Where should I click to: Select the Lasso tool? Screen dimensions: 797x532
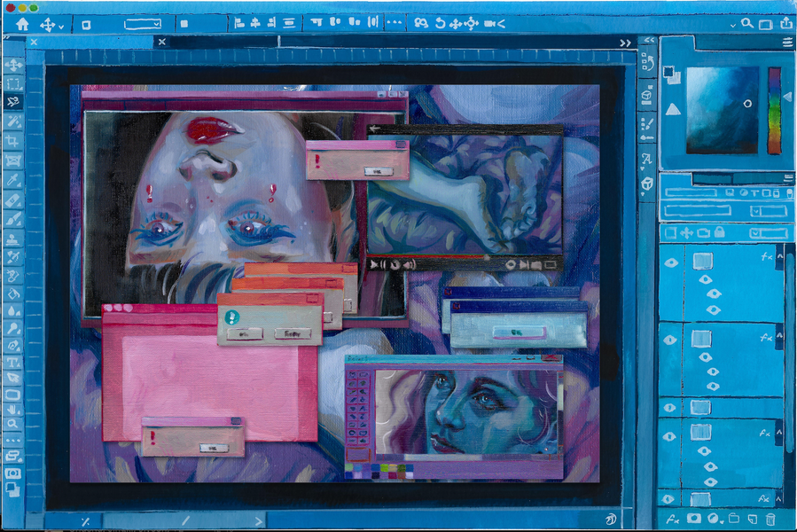[x=13, y=102]
